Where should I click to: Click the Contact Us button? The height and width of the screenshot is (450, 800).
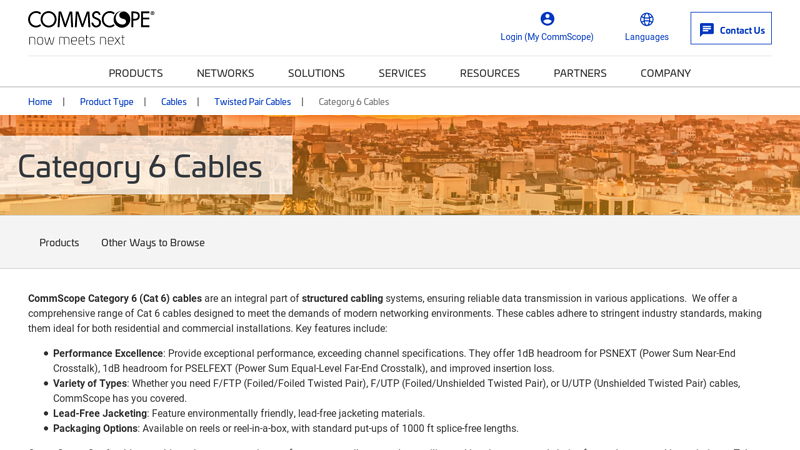[x=731, y=29]
